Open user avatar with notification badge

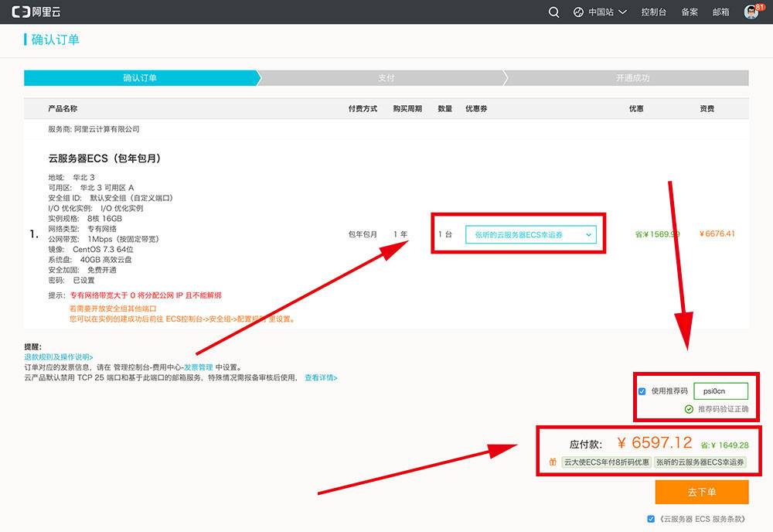tap(753, 11)
